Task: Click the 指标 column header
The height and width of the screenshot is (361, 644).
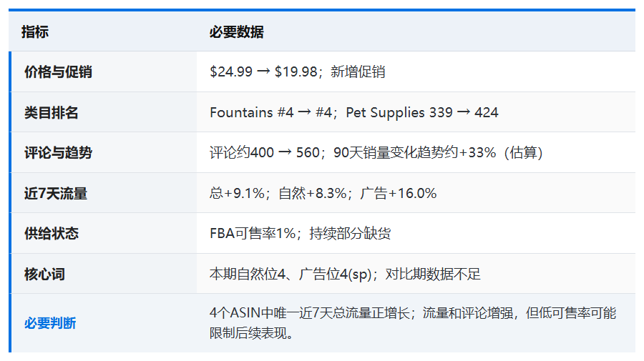Action: click(x=35, y=31)
